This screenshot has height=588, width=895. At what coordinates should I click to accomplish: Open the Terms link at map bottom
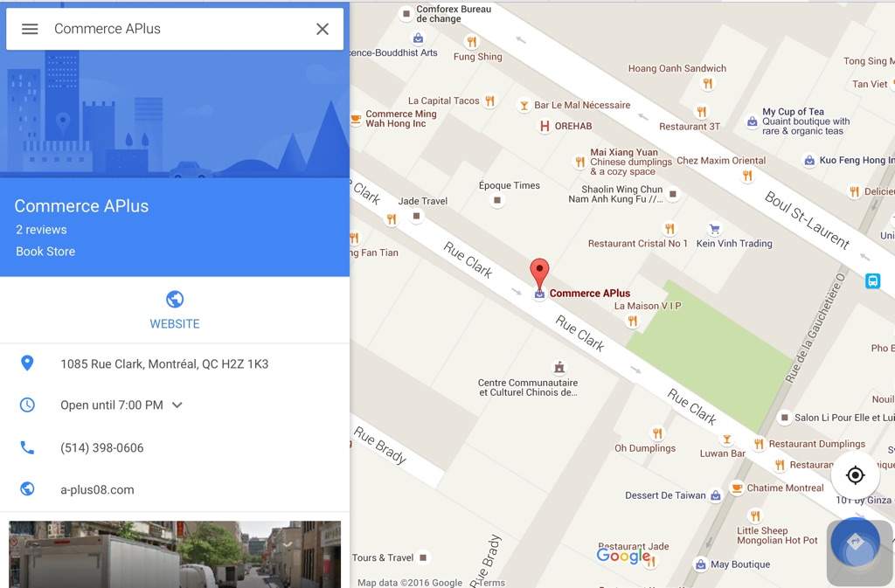[x=491, y=582]
